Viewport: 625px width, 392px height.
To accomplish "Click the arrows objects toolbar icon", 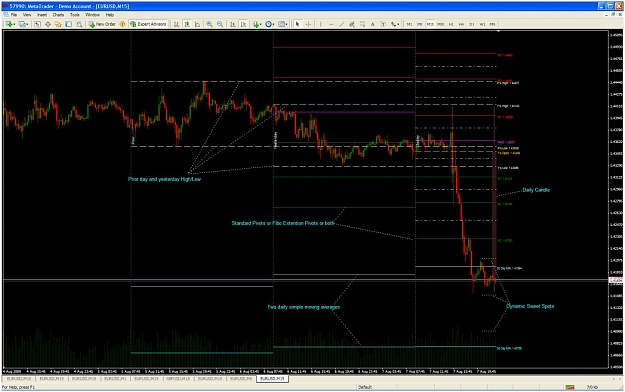I will (x=393, y=24).
